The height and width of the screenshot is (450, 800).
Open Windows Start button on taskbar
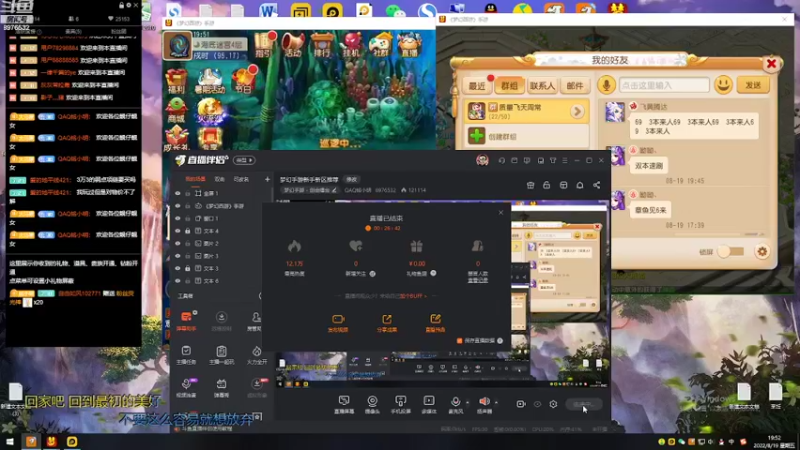(x=10, y=441)
